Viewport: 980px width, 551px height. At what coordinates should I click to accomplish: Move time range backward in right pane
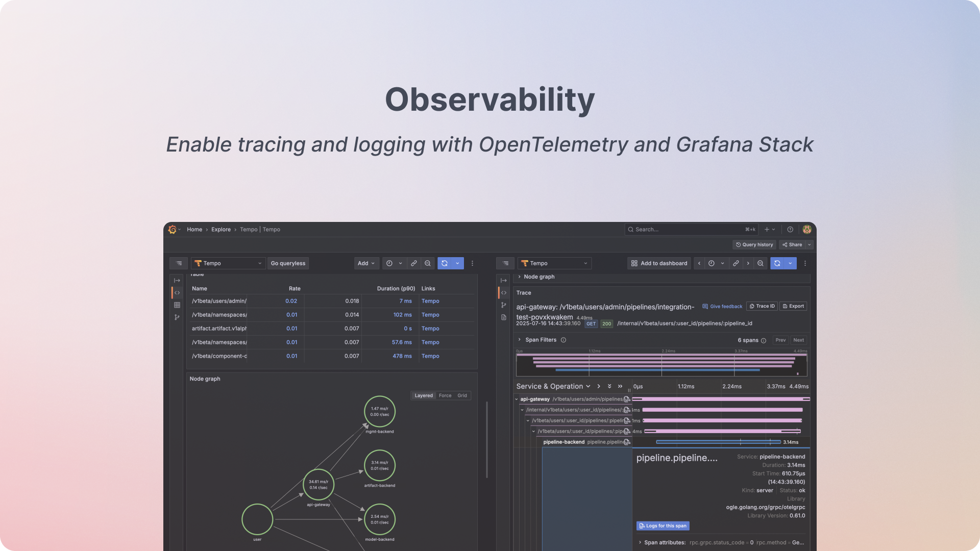pos(699,263)
